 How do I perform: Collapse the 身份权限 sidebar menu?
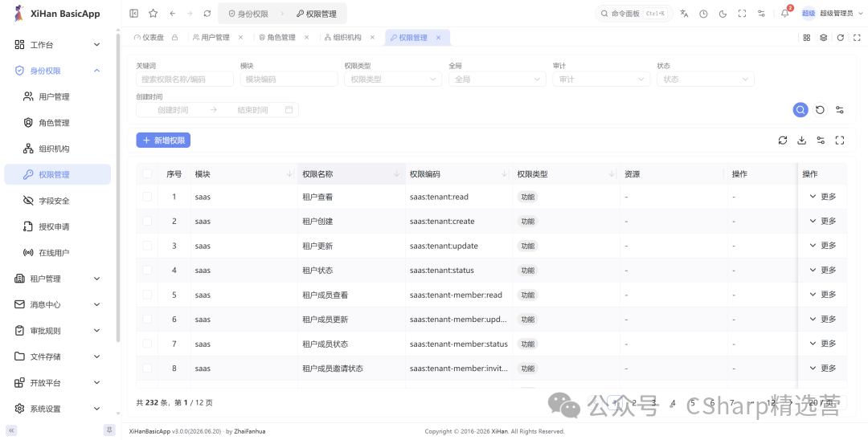point(58,71)
